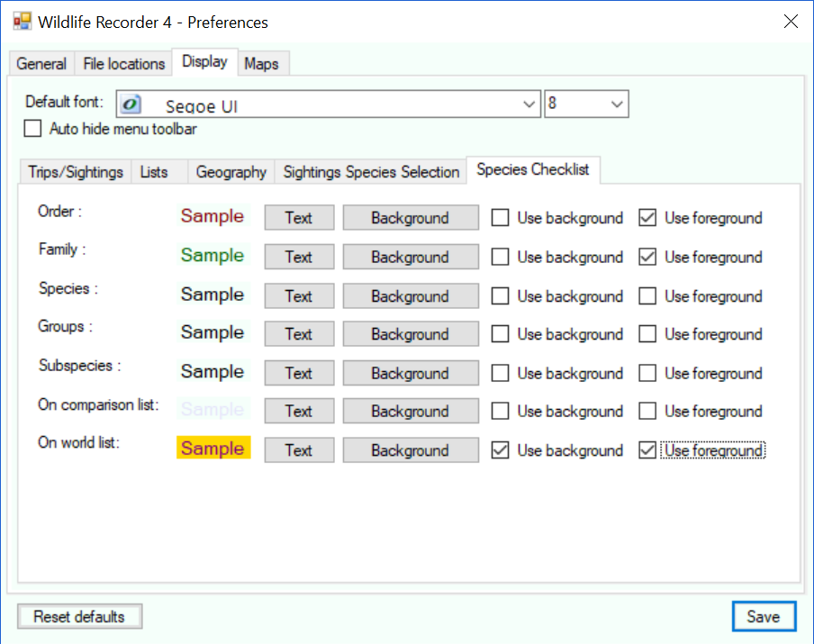Click the font icon beside Segoe UI

coord(131,104)
